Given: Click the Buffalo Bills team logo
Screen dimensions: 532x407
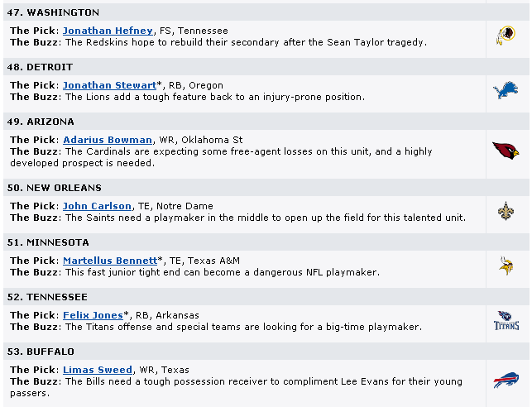Looking at the screenshot, I should [x=506, y=381].
